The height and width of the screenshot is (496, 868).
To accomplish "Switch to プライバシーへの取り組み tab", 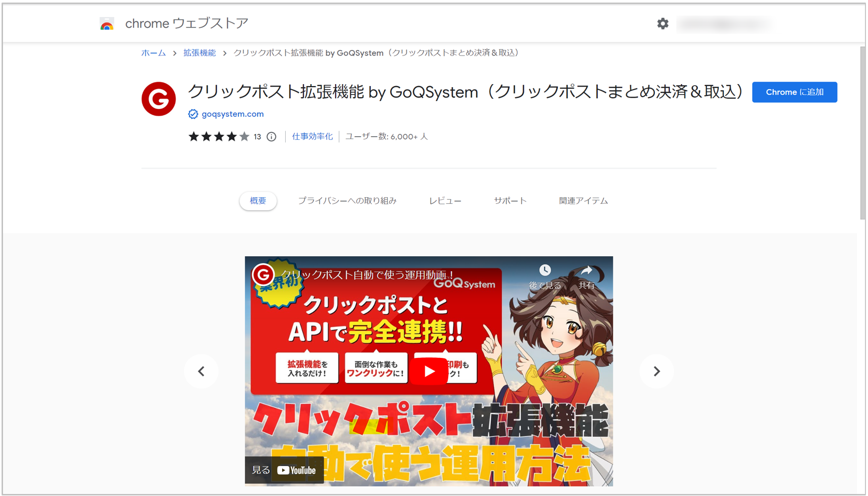I will [x=347, y=201].
